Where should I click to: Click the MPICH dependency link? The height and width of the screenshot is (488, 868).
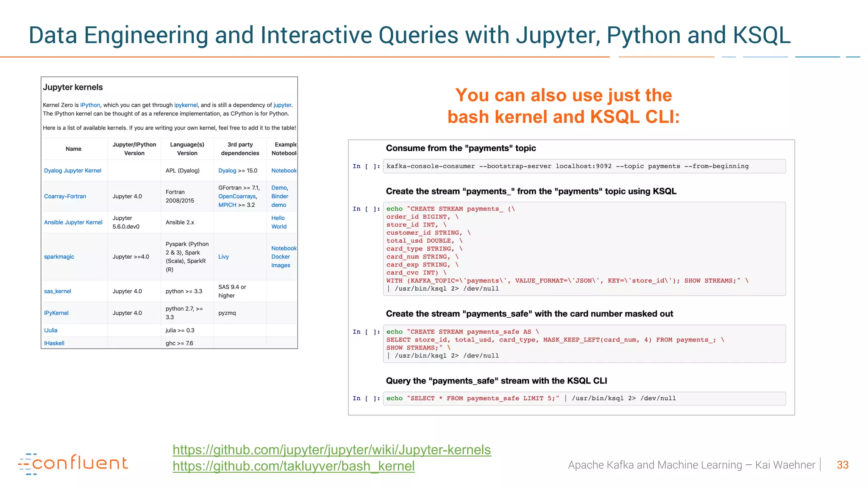(227, 205)
